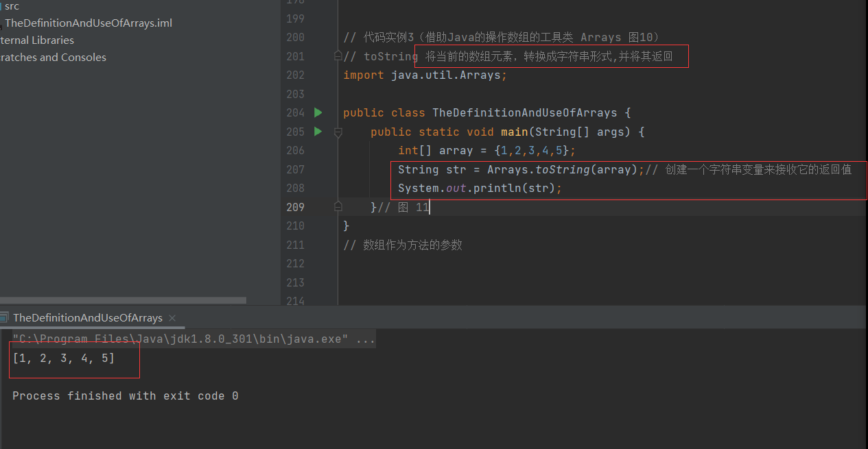This screenshot has height=449, width=868.
Task: Click the java.exe command line in console
Action: tap(194, 339)
